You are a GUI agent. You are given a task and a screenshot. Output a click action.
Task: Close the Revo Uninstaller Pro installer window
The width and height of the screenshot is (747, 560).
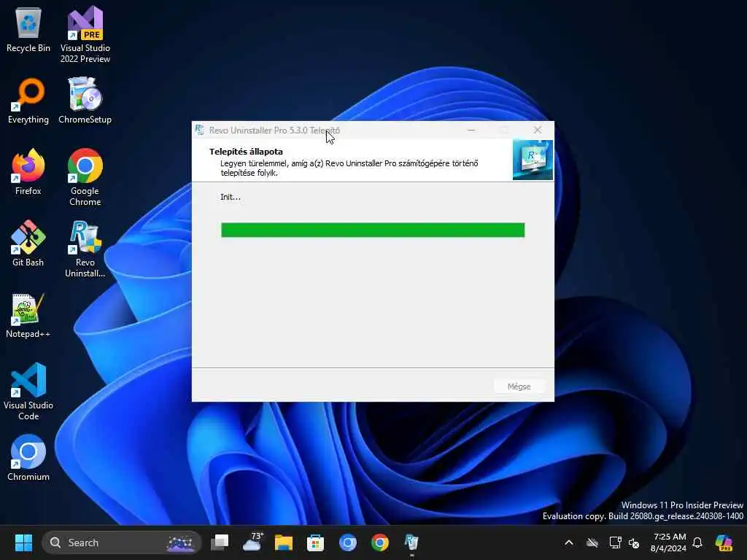538,130
